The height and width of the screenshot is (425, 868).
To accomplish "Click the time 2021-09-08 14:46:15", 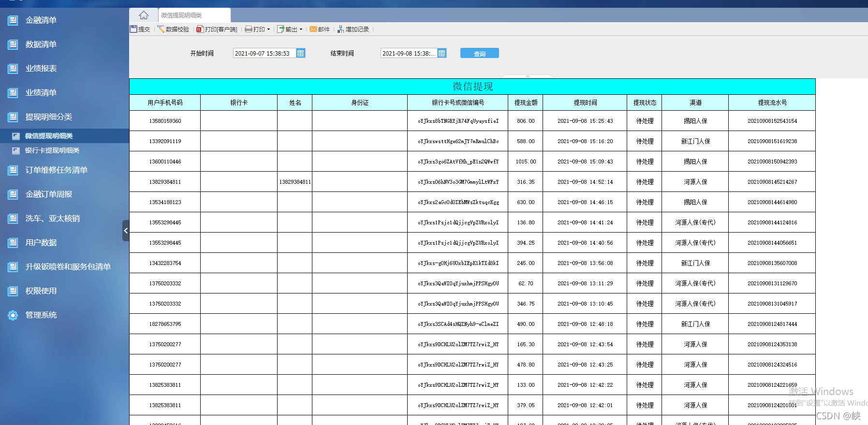I will coord(585,202).
